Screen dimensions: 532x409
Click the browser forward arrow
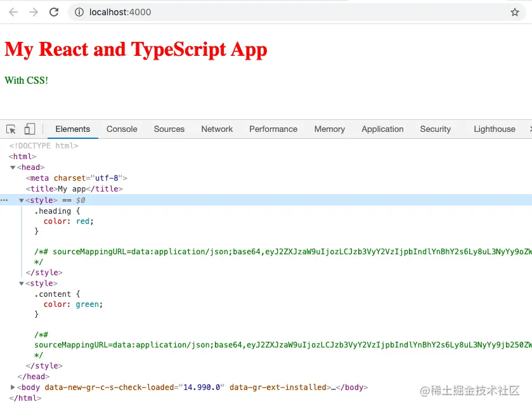tap(34, 12)
